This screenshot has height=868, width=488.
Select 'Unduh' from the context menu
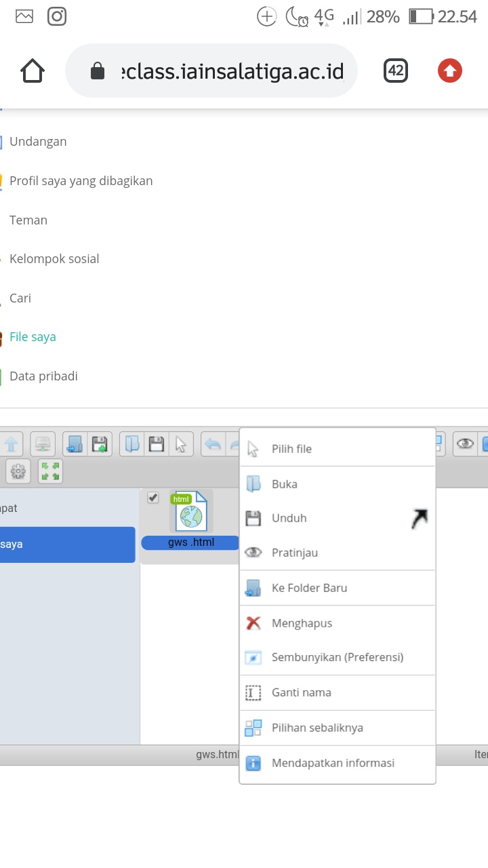289,518
